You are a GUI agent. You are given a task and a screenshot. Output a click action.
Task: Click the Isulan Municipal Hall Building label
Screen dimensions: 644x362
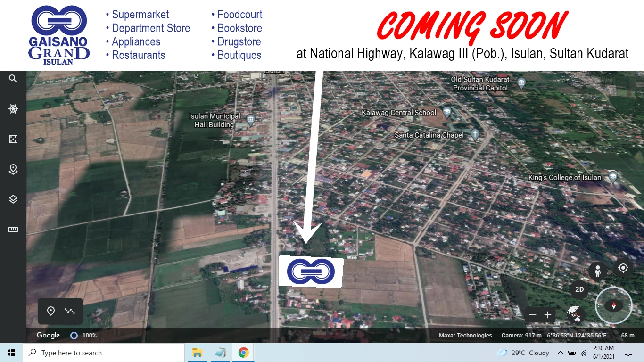(x=215, y=120)
